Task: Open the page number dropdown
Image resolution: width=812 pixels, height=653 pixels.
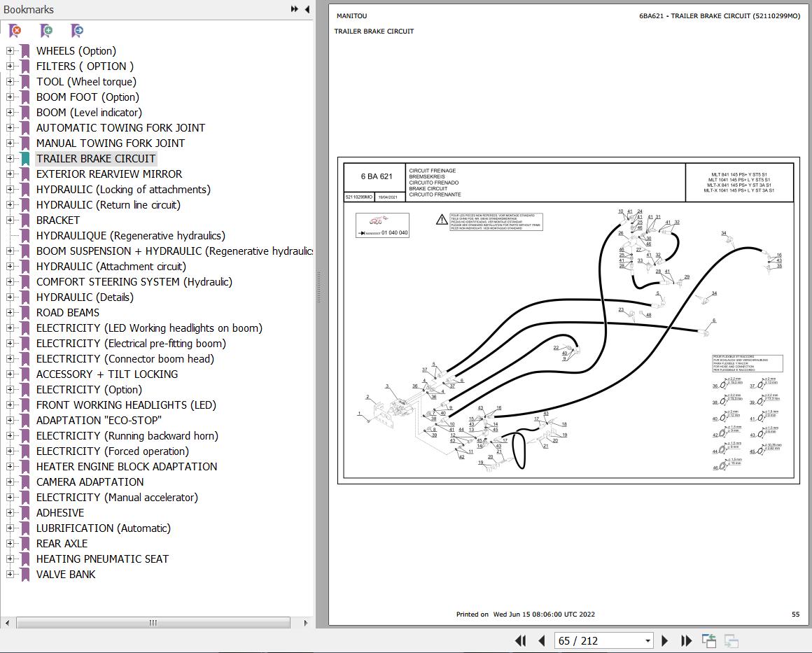Action: [647, 640]
